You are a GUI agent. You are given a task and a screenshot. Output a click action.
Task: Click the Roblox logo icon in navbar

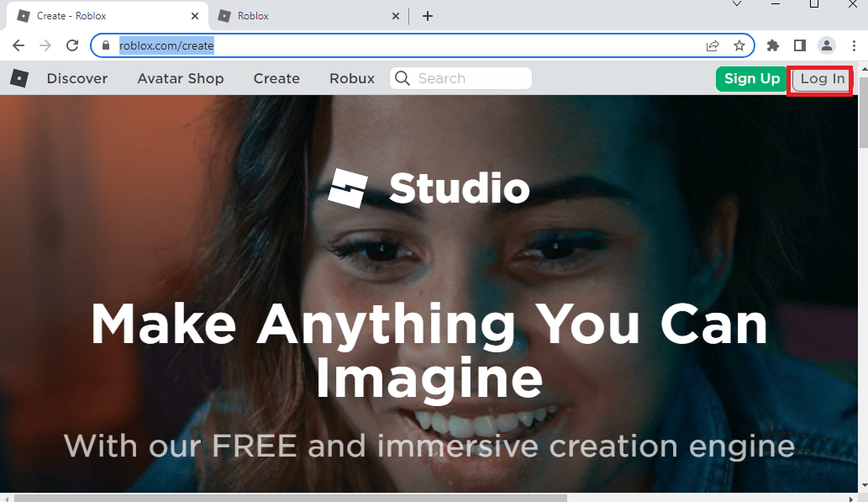(18, 78)
